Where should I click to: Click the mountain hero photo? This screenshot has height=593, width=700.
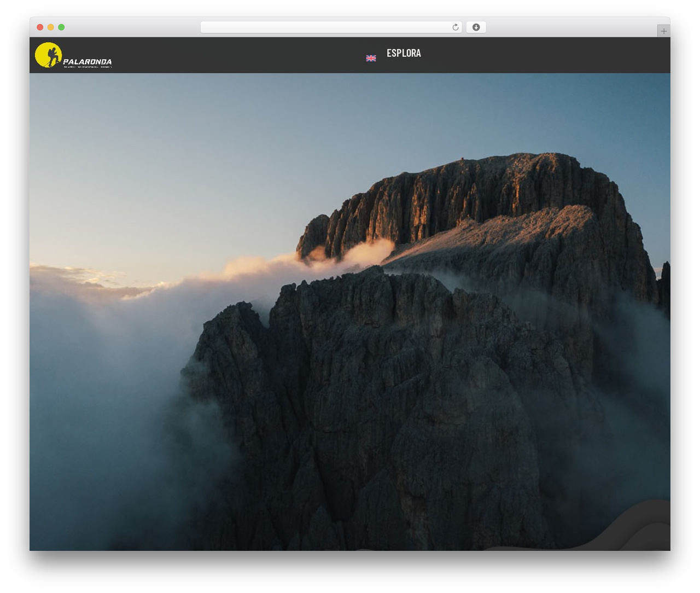[350, 312]
